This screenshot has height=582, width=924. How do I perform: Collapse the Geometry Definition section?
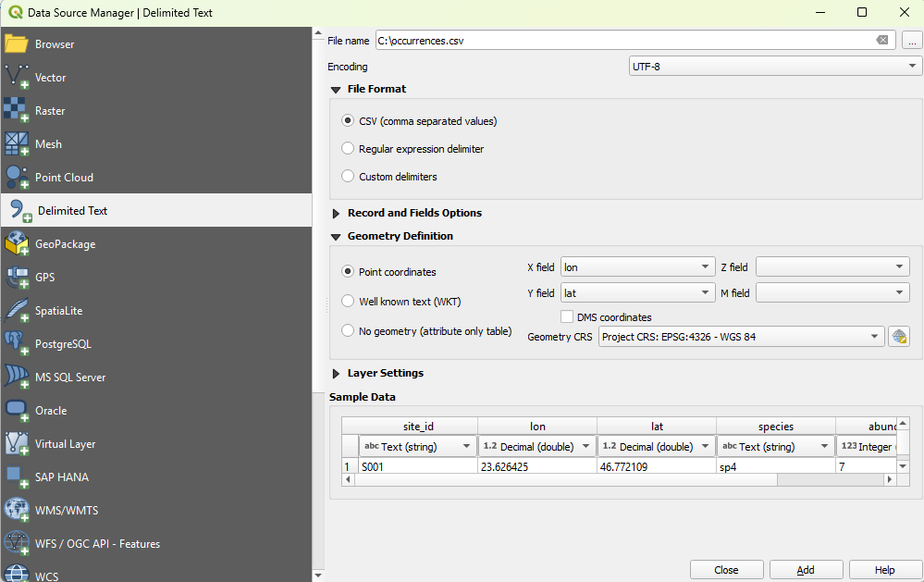[336, 237]
